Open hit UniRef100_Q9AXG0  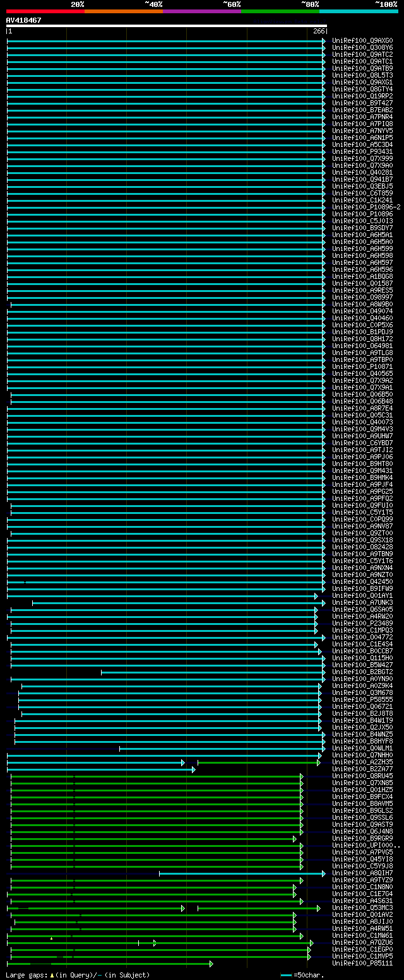362,40
